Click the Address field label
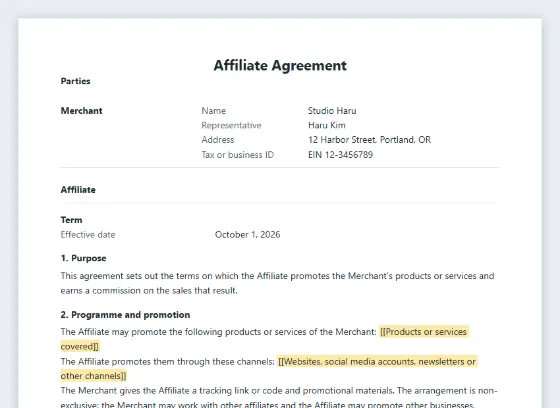Viewport: 560px width, 408px height. 218,140
